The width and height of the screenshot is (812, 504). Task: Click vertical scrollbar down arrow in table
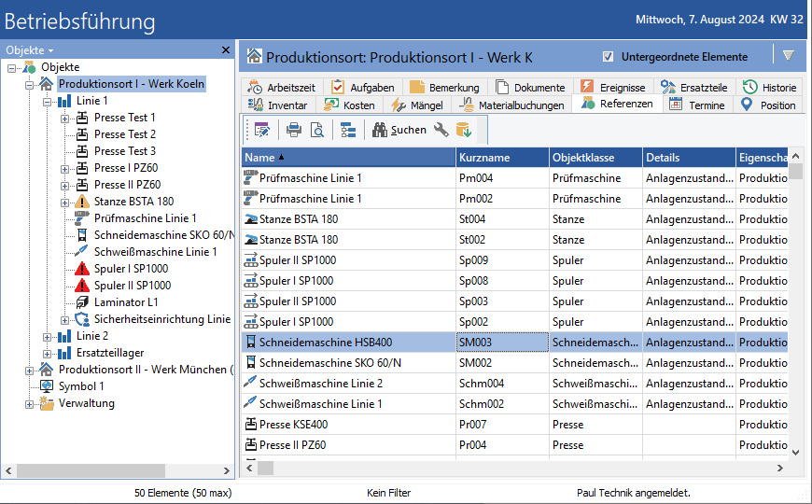tap(796, 453)
